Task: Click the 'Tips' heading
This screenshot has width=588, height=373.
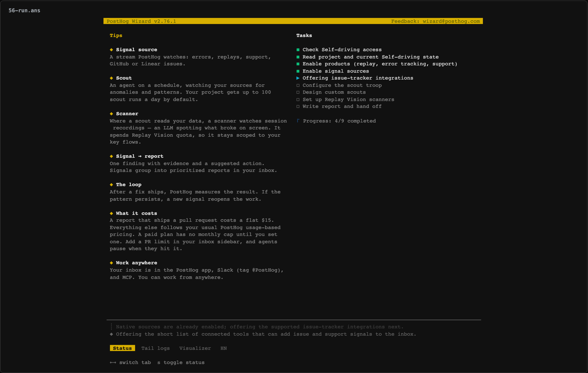Action: 116,36
